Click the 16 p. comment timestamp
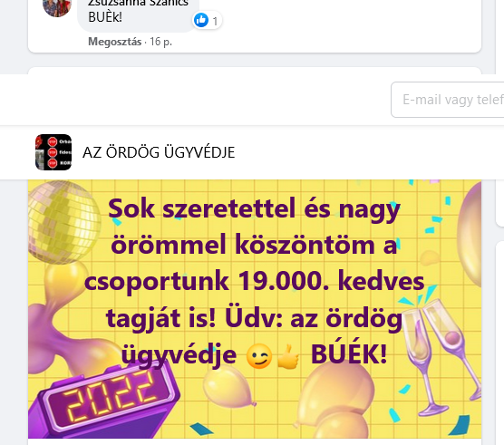 pos(160,42)
